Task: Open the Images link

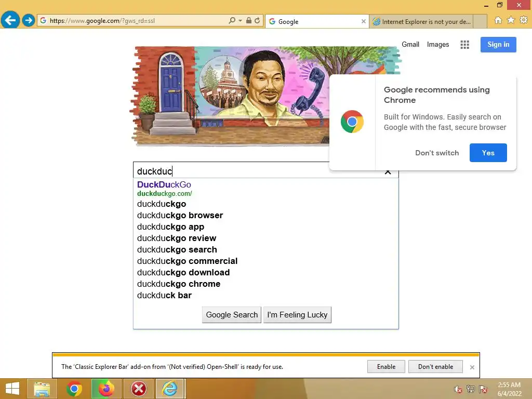Action: (x=437, y=45)
